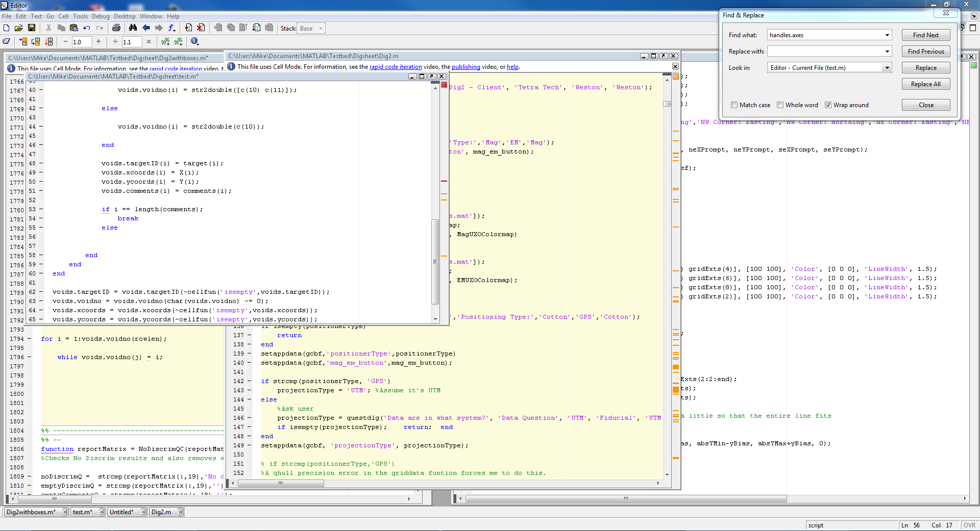Viewport: 980px width, 531px height.
Task: Click the 1.0 increment value field
Action: (82, 42)
